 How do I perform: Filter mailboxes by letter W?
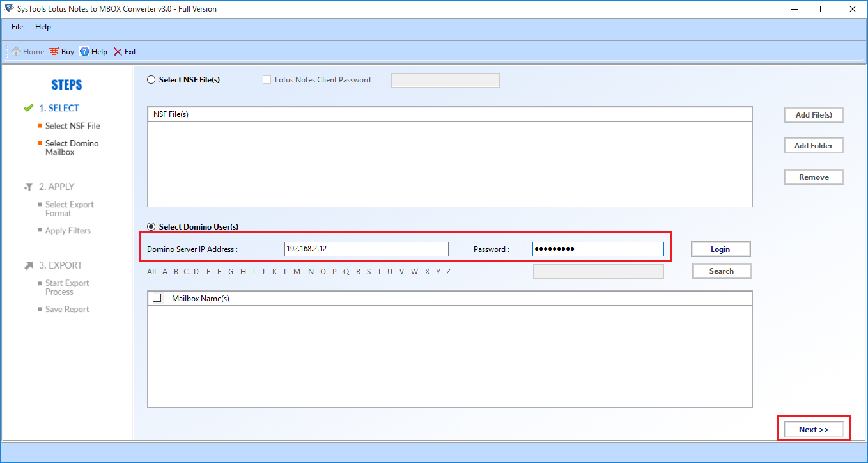[x=414, y=272]
